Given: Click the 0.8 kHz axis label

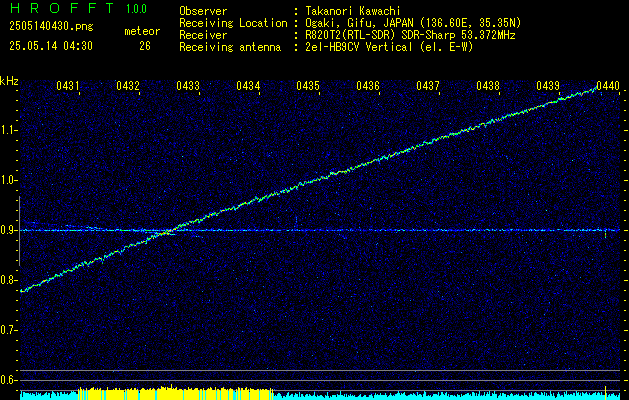Looking at the screenshot, I should 7,280.
